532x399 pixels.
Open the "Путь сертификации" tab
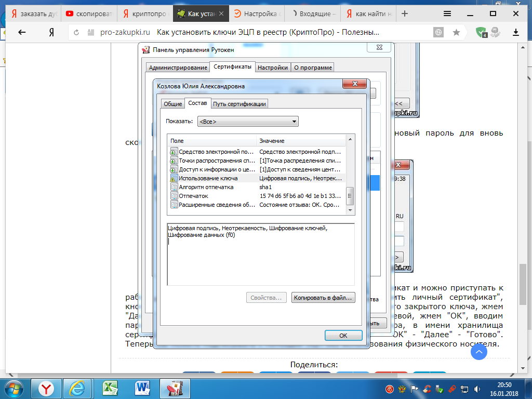pos(240,104)
